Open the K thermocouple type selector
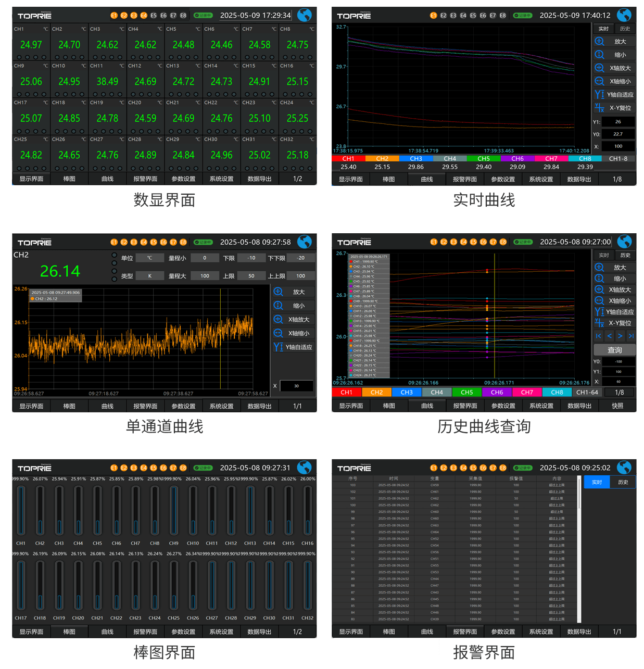 [150, 275]
